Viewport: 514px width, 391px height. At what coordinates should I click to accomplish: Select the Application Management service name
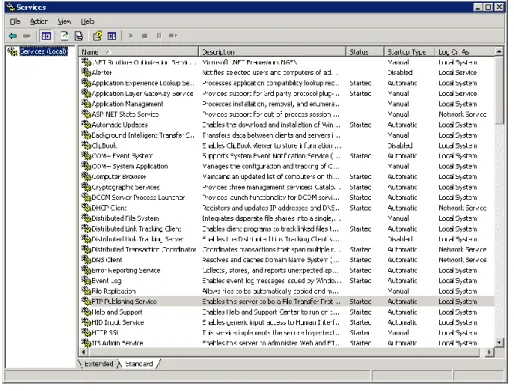pos(127,104)
